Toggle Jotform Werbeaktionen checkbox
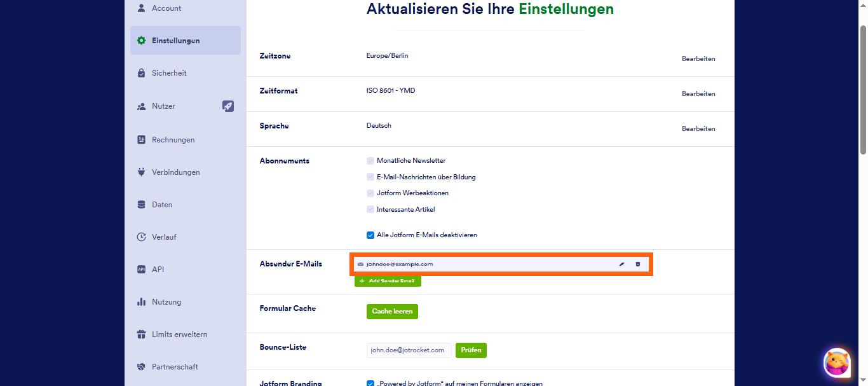 [370, 193]
